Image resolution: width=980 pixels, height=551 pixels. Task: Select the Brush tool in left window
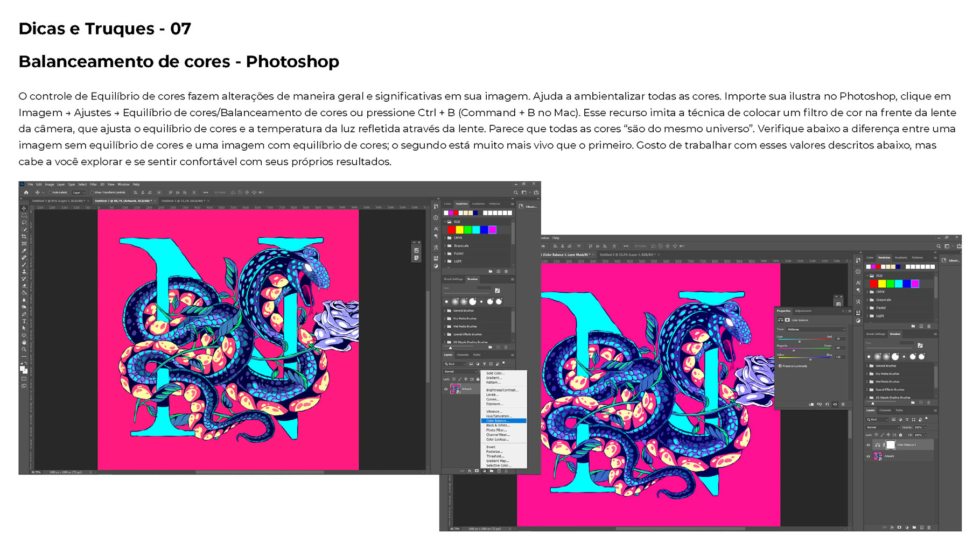pos(24,264)
